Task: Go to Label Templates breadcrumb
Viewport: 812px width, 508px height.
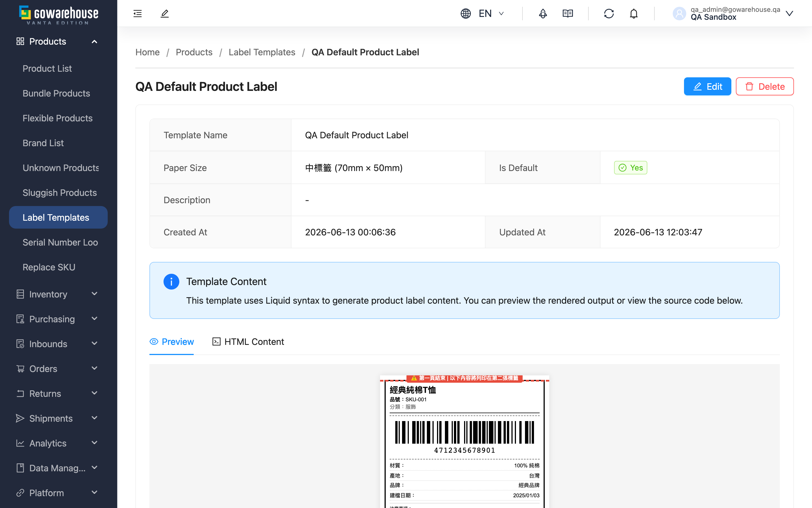Action: [262, 52]
